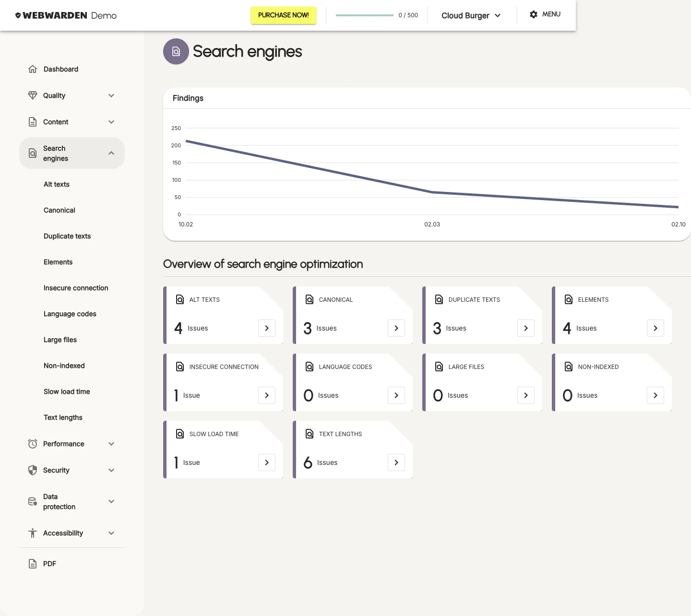Click the PDF document icon

coord(33,564)
